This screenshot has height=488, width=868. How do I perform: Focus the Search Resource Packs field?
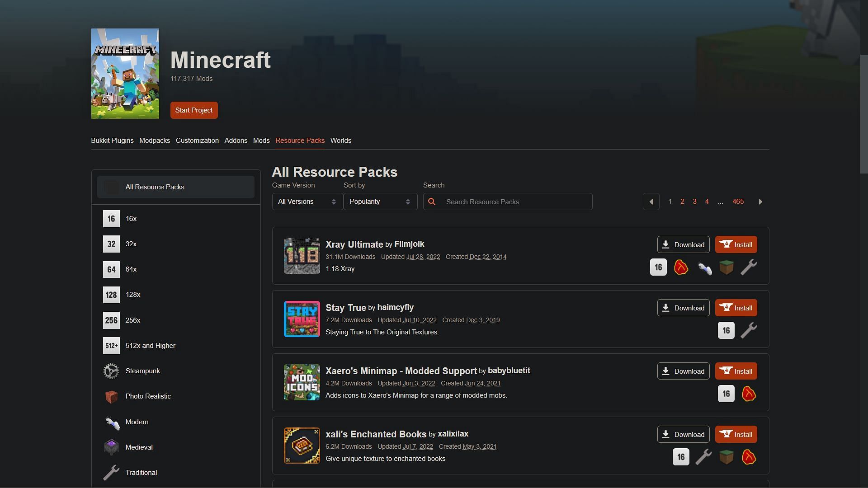[x=508, y=202]
